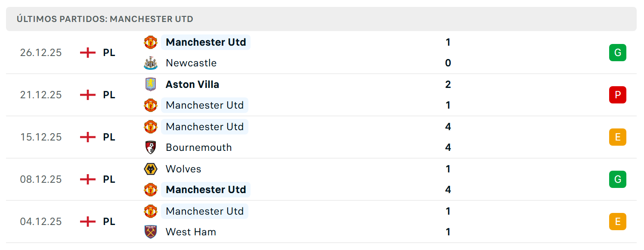
Task: Open the Newcastle team link
Action: (x=191, y=63)
